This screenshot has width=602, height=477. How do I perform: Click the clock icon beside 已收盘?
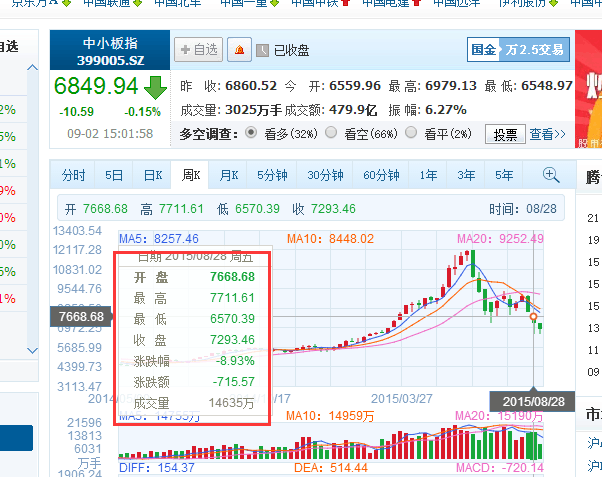pyautogui.click(x=262, y=50)
